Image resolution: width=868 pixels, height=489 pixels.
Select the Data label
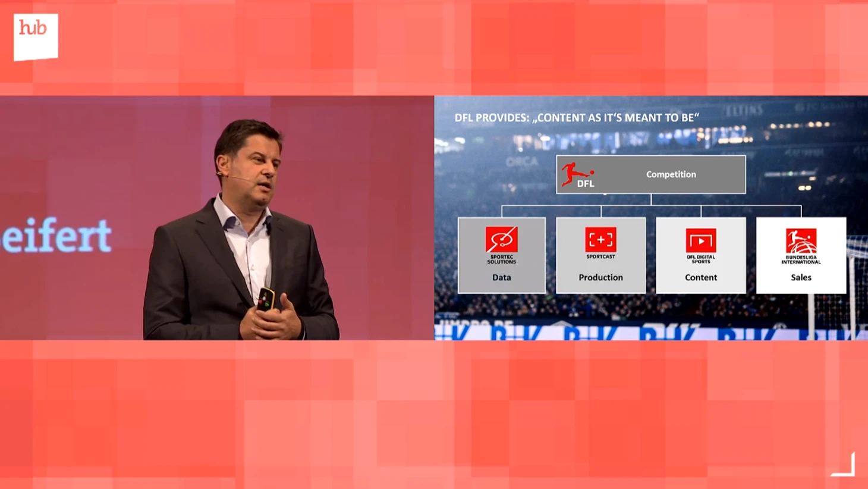[501, 277]
